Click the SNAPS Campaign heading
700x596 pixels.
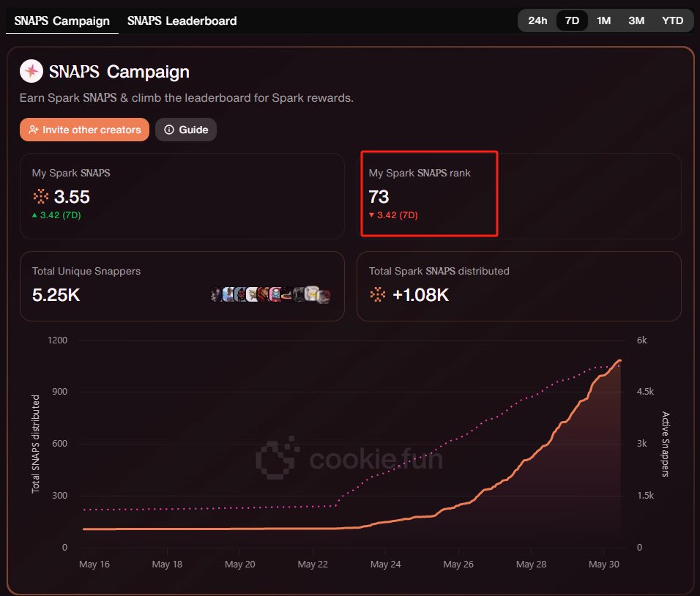(x=119, y=72)
